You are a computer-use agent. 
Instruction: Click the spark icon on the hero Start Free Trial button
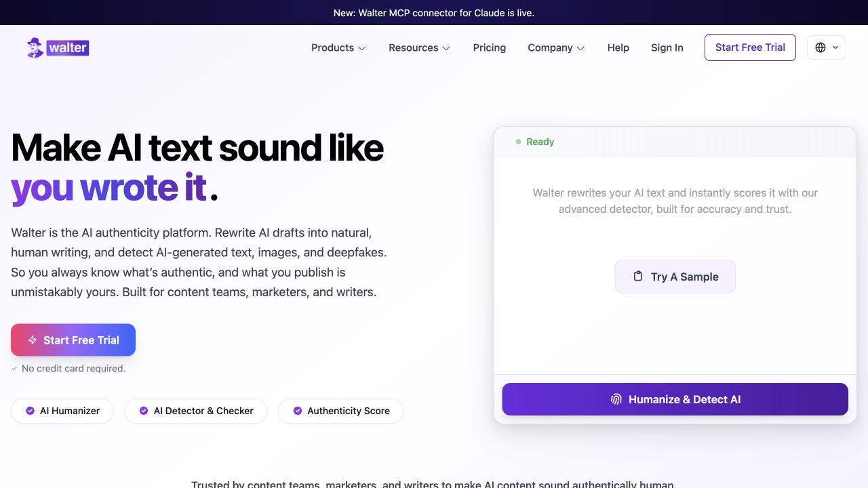pyautogui.click(x=32, y=340)
